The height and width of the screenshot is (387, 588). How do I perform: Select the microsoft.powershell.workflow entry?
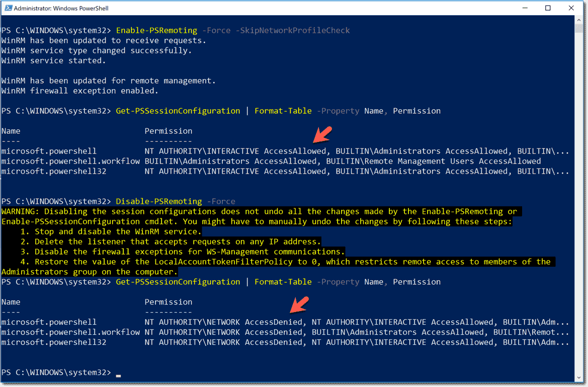(x=70, y=161)
